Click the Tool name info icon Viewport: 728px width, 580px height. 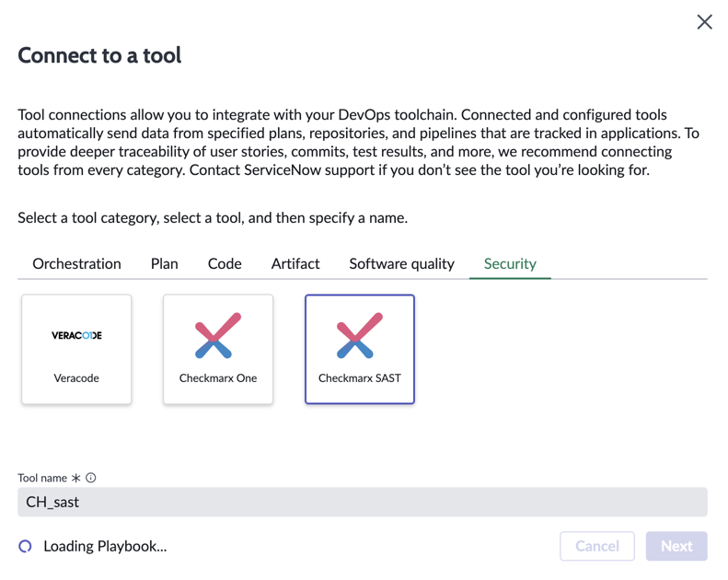point(91,478)
